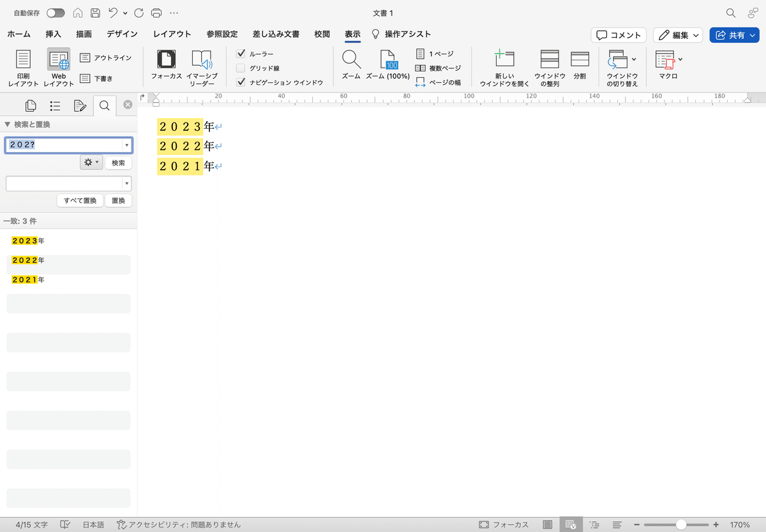Click ウインドウの整列
Screen dimensions: 766x532
[x=550, y=68]
